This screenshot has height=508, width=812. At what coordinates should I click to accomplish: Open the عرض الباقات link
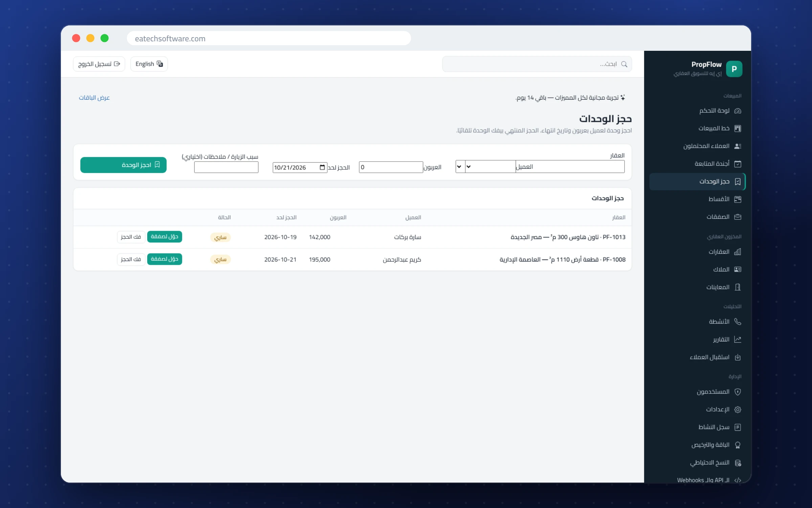click(x=94, y=98)
